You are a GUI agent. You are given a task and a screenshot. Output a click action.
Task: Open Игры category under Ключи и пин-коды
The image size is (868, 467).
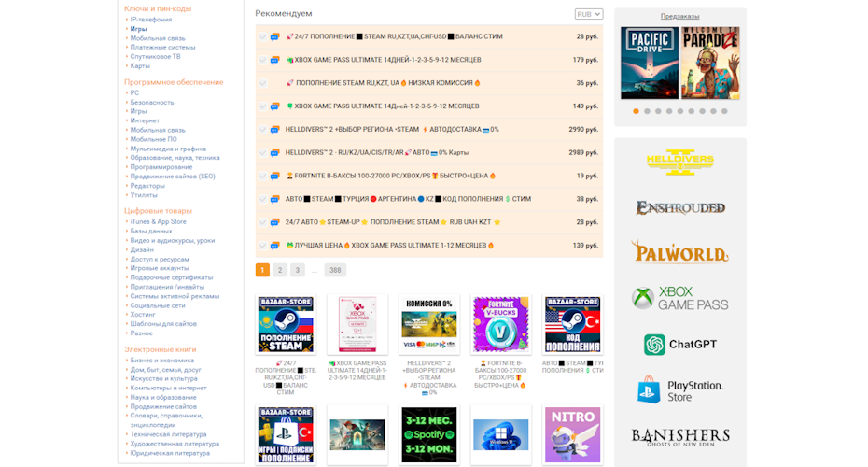click(x=138, y=29)
